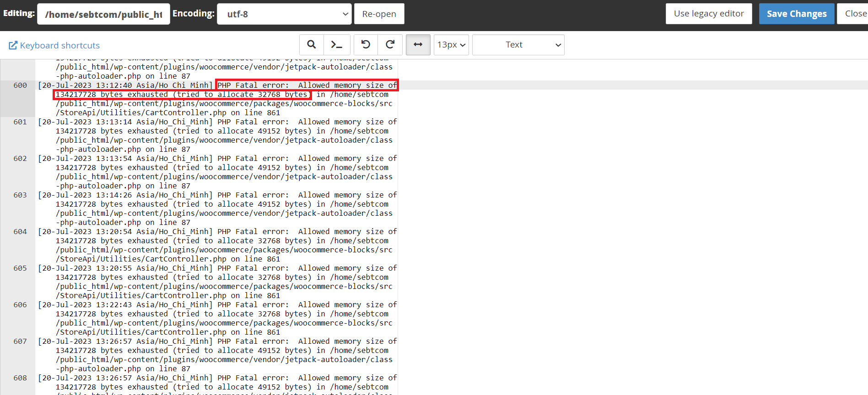Open the go-to-line terminal icon
Screen dimensions: 868x395
337,45
